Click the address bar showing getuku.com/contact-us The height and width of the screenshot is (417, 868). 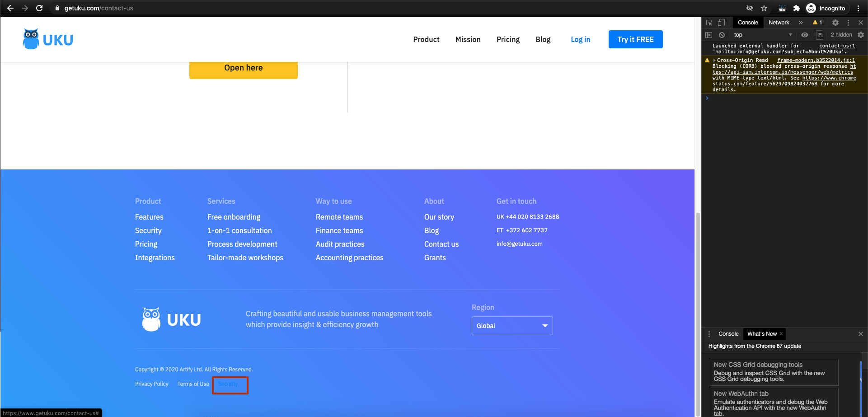point(99,8)
